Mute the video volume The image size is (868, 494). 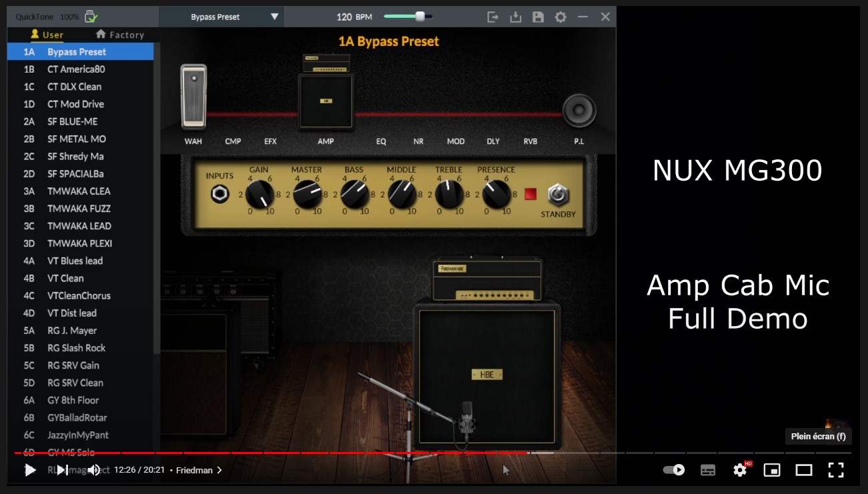pos(94,470)
